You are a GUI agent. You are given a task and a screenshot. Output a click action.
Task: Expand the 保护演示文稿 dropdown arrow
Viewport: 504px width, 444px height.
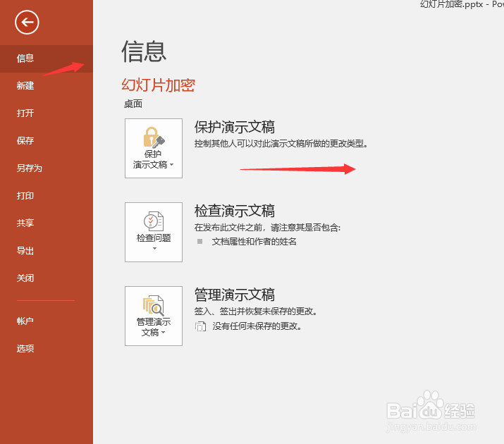pyautogui.click(x=172, y=165)
